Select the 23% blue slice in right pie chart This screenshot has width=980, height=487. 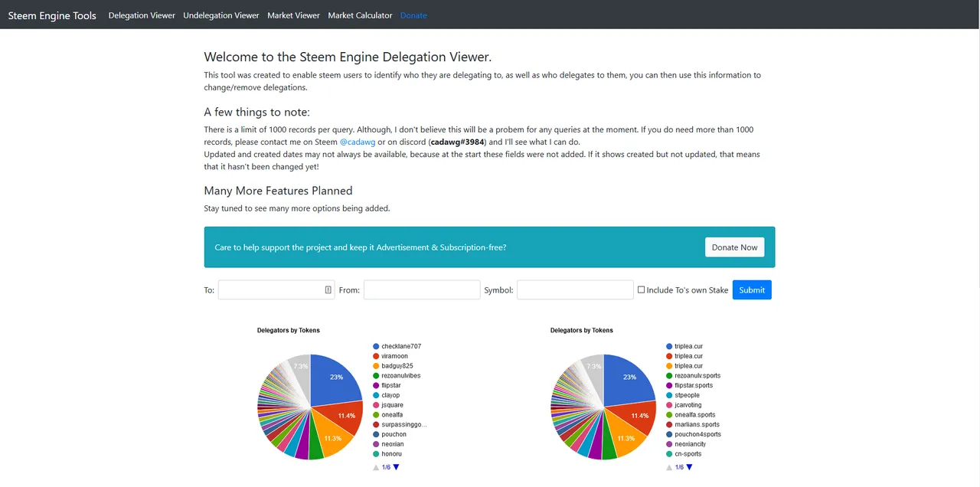629,381
